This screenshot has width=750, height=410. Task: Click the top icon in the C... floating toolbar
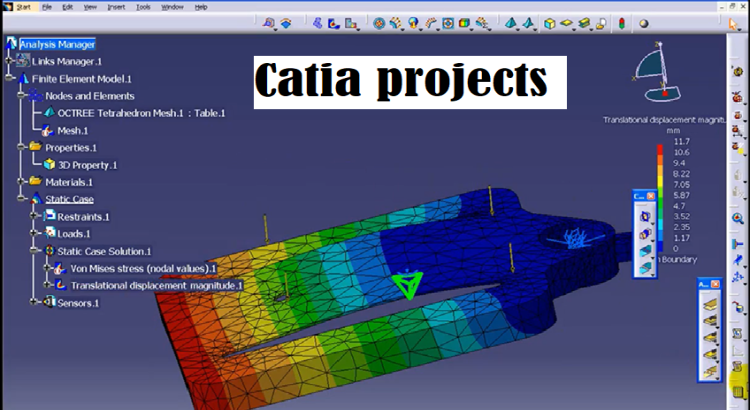[x=645, y=217]
